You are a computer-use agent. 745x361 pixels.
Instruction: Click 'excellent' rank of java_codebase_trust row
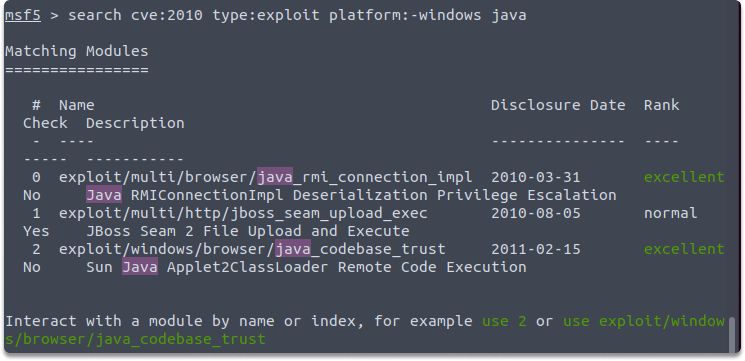coord(684,249)
